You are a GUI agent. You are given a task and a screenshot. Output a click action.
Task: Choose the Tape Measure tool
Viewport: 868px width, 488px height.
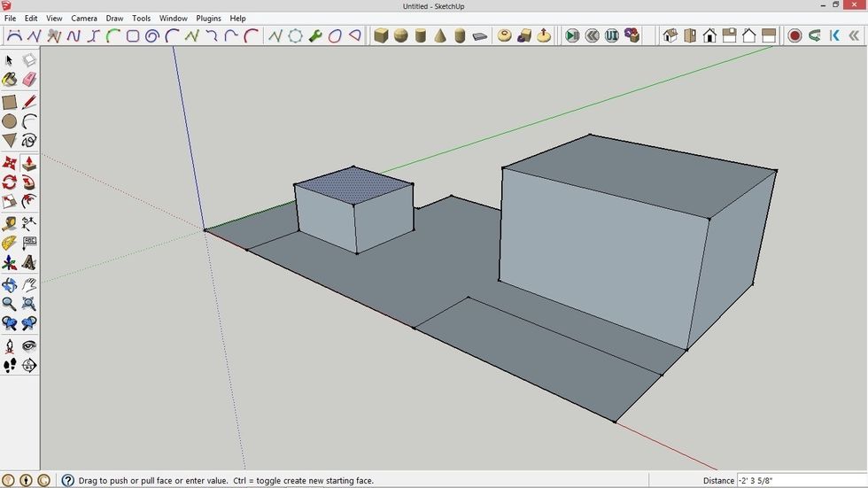point(10,223)
